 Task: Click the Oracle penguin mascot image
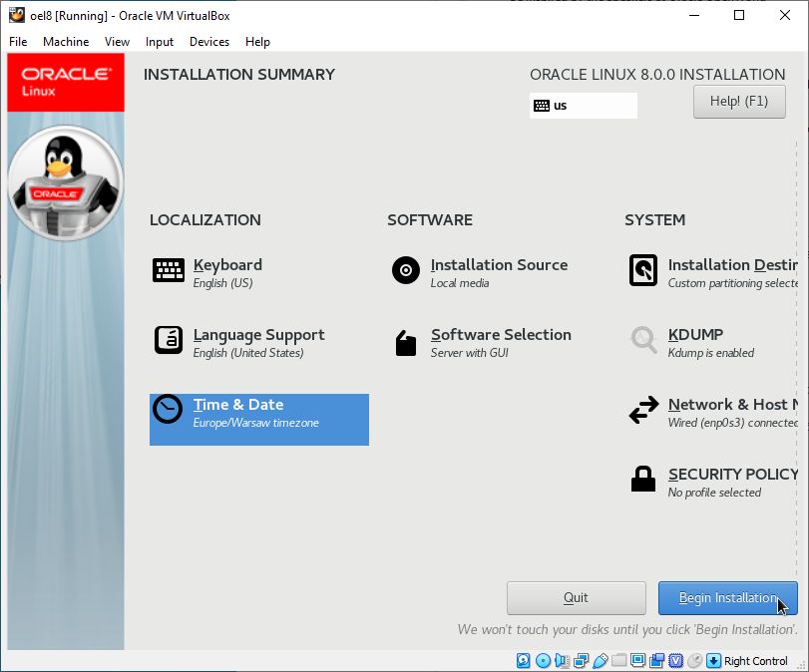65,183
